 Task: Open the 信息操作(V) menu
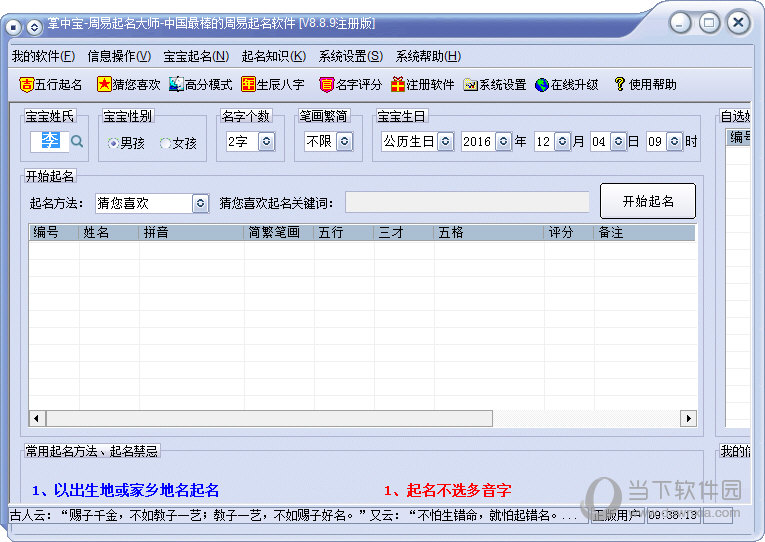click(120, 56)
